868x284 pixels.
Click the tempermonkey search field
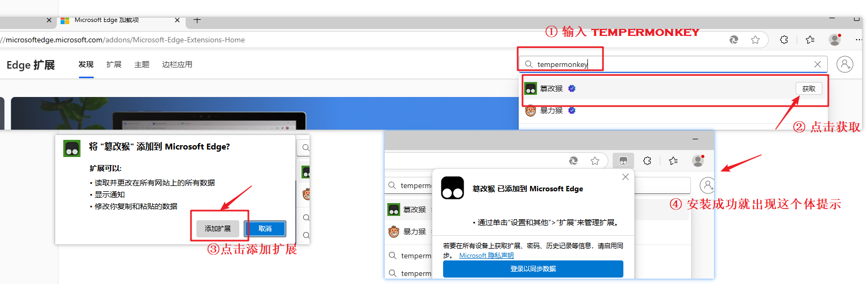pos(673,64)
